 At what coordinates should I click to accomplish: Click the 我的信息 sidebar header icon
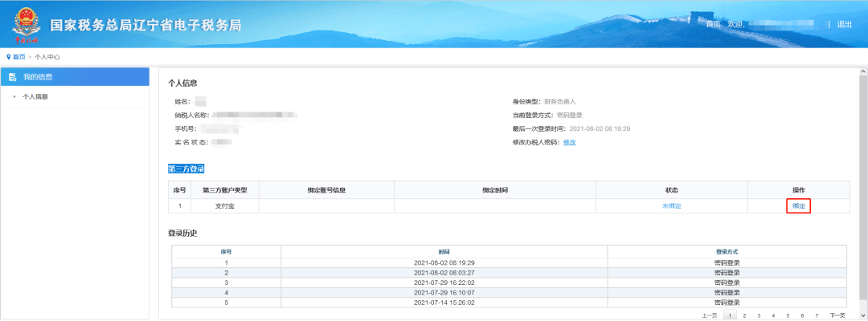tap(13, 77)
